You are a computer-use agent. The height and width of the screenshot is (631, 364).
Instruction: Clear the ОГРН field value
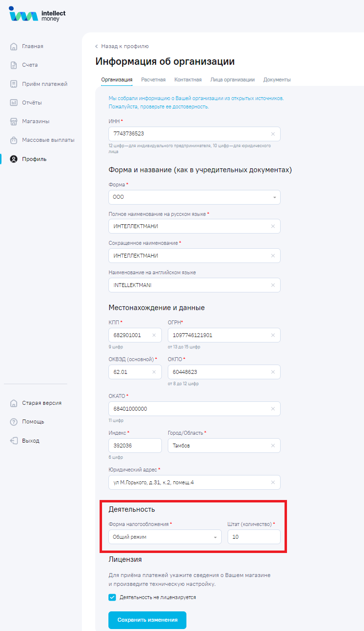[x=273, y=335]
